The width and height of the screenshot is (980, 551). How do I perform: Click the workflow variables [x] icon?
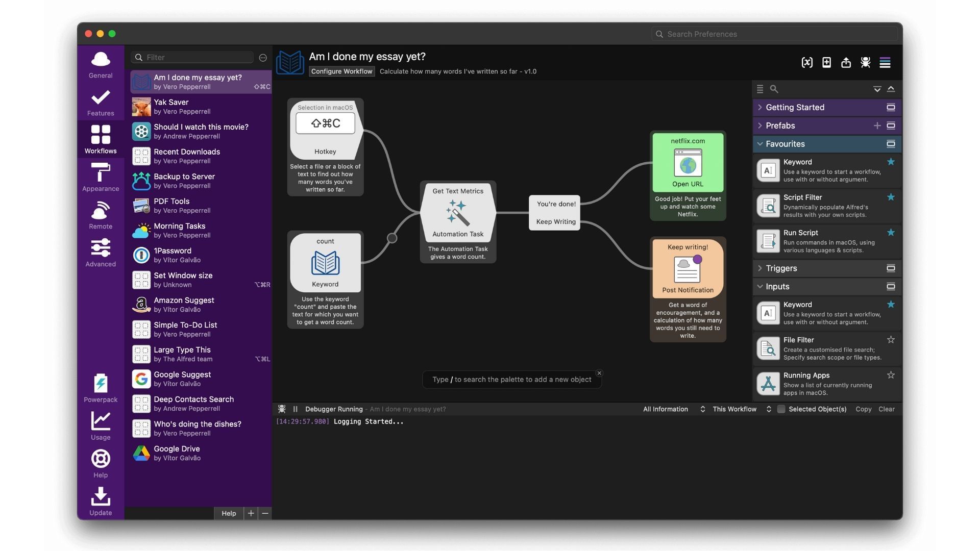click(807, 62)
